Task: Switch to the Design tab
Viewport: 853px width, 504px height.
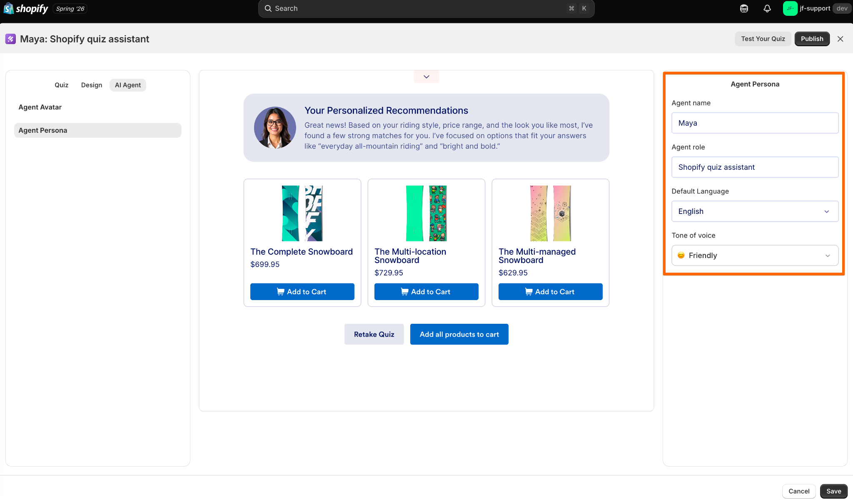Action: tap(92, 85)
